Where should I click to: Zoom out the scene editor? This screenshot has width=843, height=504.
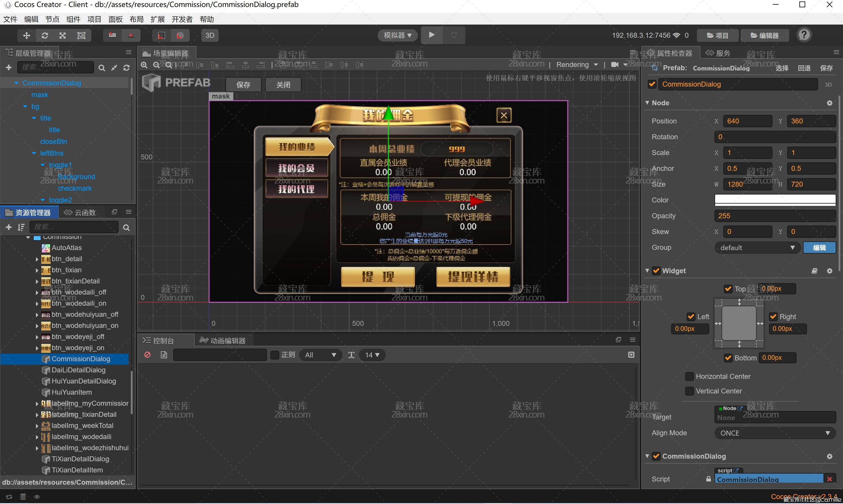[x=156, y=65]
